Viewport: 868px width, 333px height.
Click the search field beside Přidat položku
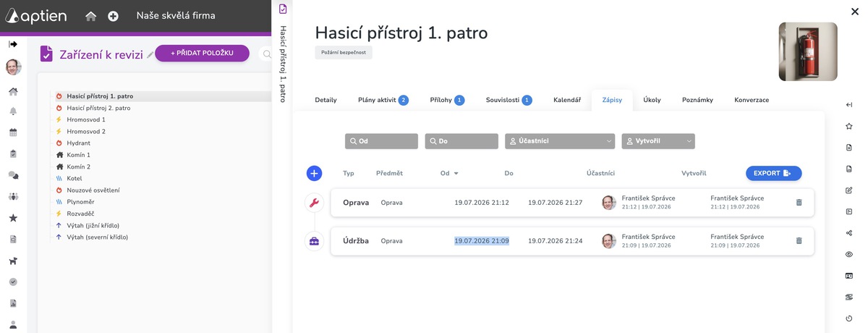click(x=265, y=54)
